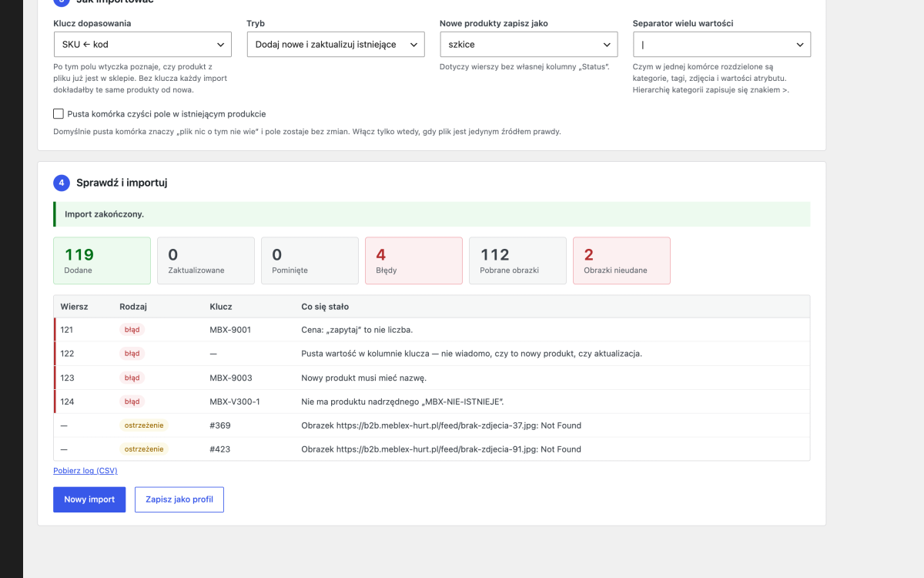This screenshot has height=578, width=924.
Task: Select the 119 Dodane summary card
Action: [x=102, y=260]
